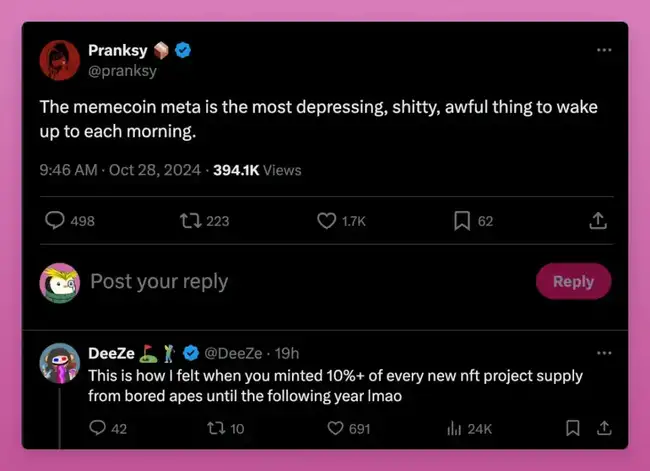The image size is (650, 471).
Task: Click the reply icon on Pranksy's tweet
Action: click(x=56, y=220)
